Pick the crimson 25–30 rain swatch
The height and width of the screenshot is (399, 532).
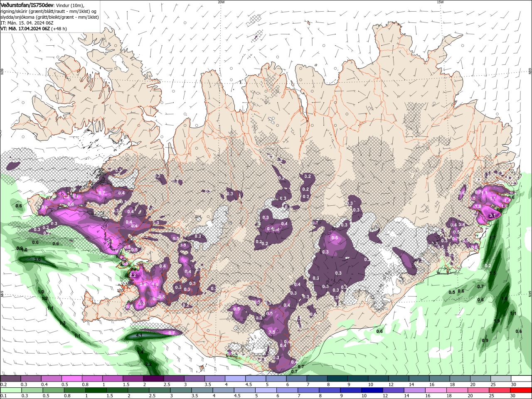(x=500, y=390)
